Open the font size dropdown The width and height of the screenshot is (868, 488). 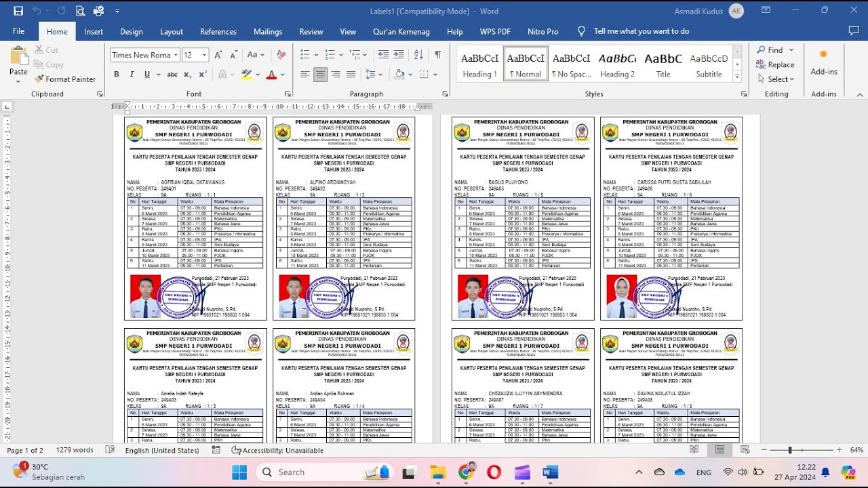204,55
